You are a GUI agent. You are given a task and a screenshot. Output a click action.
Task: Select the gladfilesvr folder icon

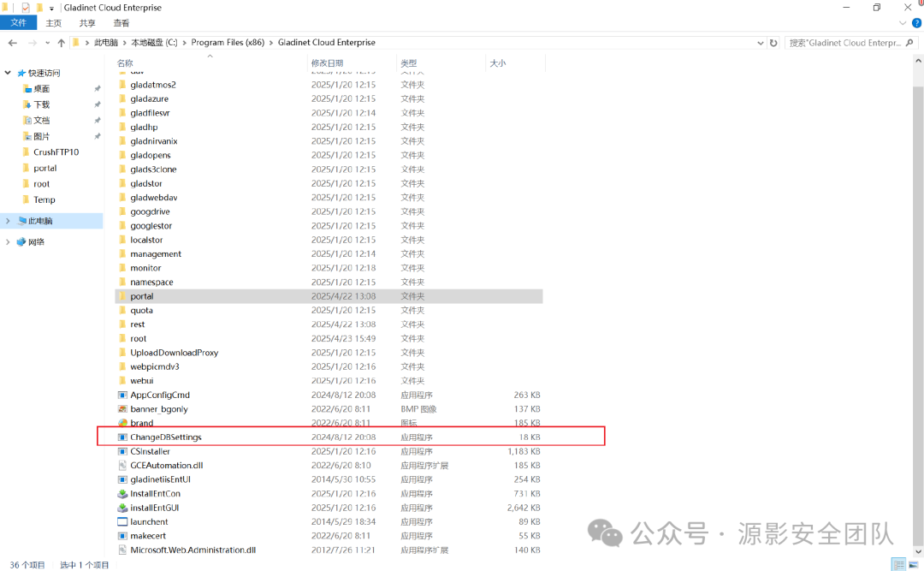click(x=122, y=113)
